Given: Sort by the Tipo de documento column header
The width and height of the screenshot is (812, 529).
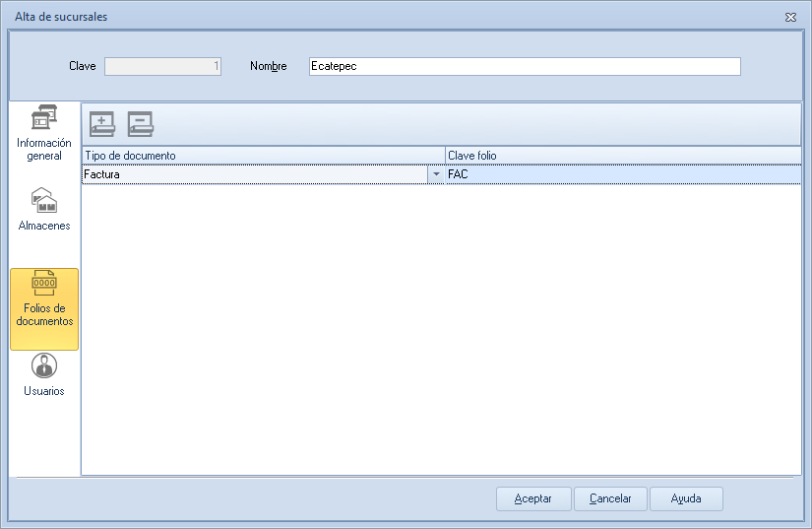Looking at the screenshot, I should pyautogui.click(x=262, y=156).
